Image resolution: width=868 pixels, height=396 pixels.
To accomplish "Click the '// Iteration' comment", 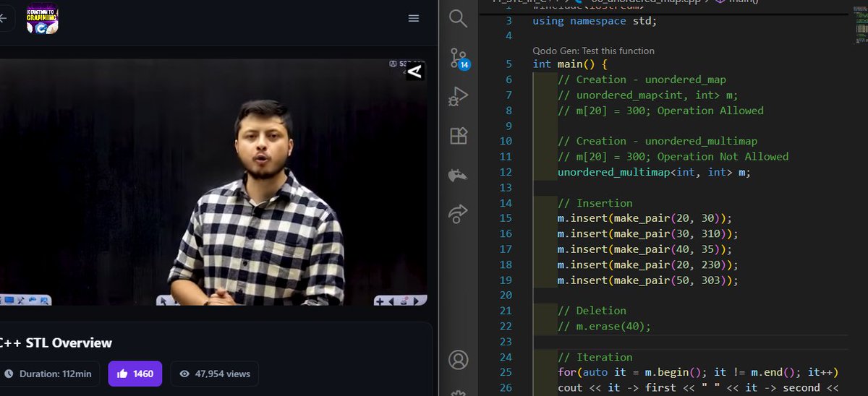I will [x=595, y=357].
